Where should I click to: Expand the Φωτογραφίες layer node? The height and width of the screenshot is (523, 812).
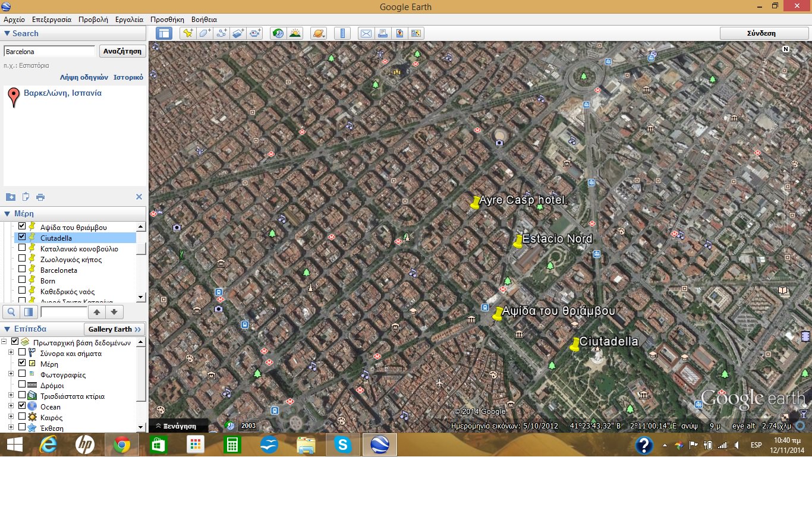tap(11, 374)
